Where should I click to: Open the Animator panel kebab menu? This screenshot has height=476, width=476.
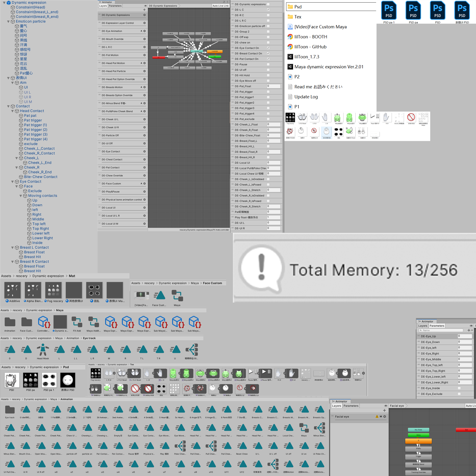pyautogui.click(x=227, y=2)
